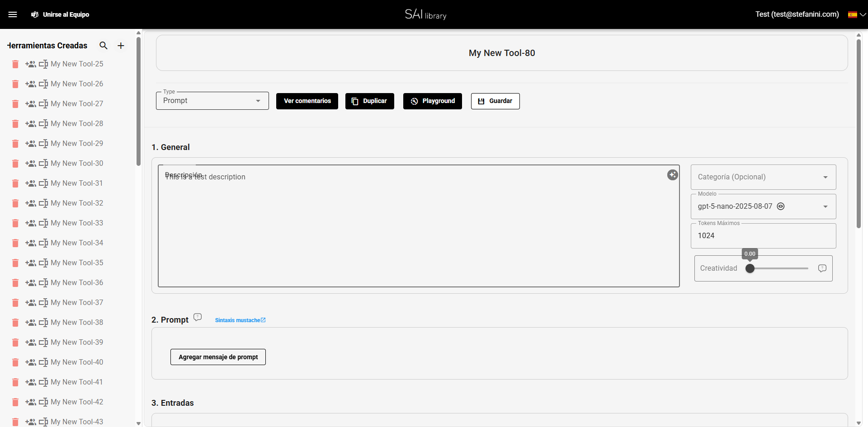
Task: Share My New Tool-28 via add-users icon
Action: click(31, 124)
